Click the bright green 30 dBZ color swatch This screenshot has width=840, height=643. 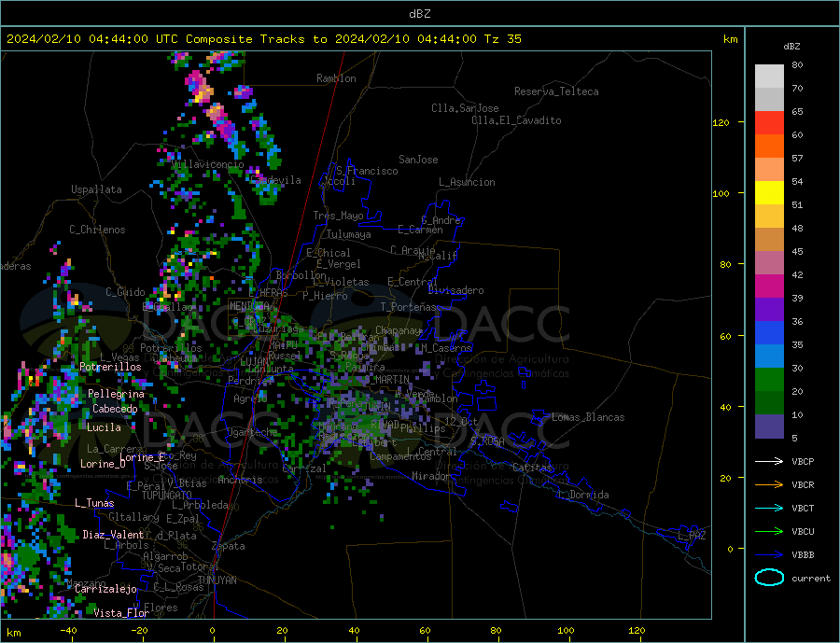(769, 380)
